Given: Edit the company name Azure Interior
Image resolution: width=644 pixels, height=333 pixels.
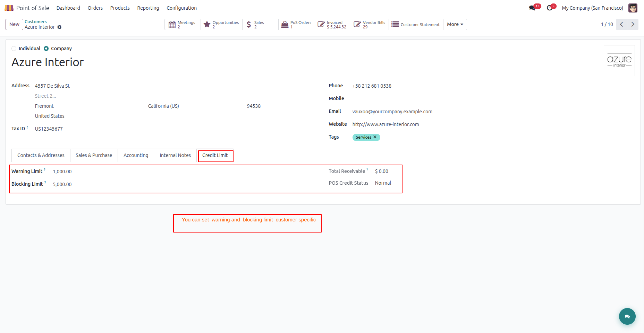Looking at the screenshot, I should [48, 62].
